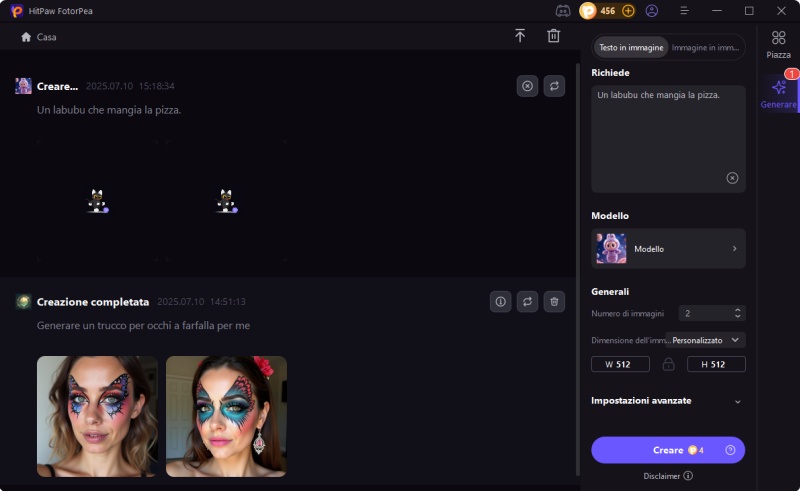Regenerate the butterfly eye makeup task
The height and width of the screenshot is (491, 800).
pyautogui.click(x=527, y=302)
